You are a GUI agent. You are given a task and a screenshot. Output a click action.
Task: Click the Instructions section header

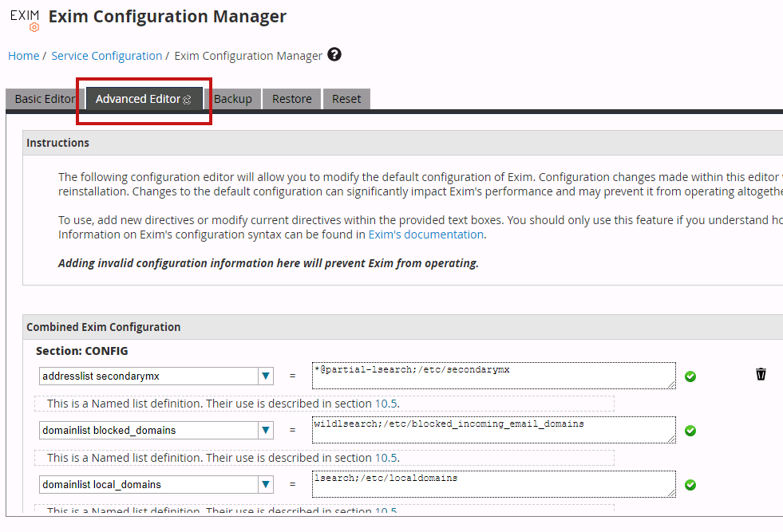click(x=402, y=143)
